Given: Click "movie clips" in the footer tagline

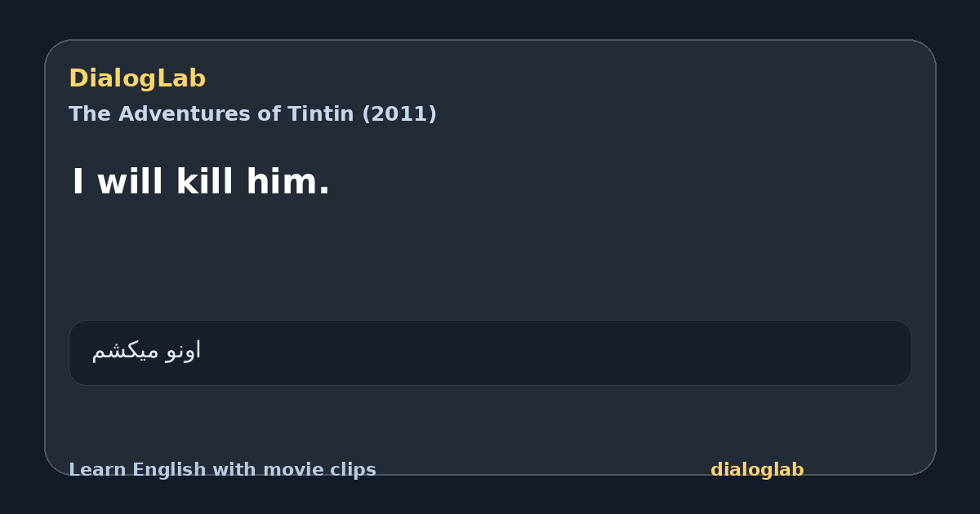Looking at the screenshot, I should click(x=335, y=470).
